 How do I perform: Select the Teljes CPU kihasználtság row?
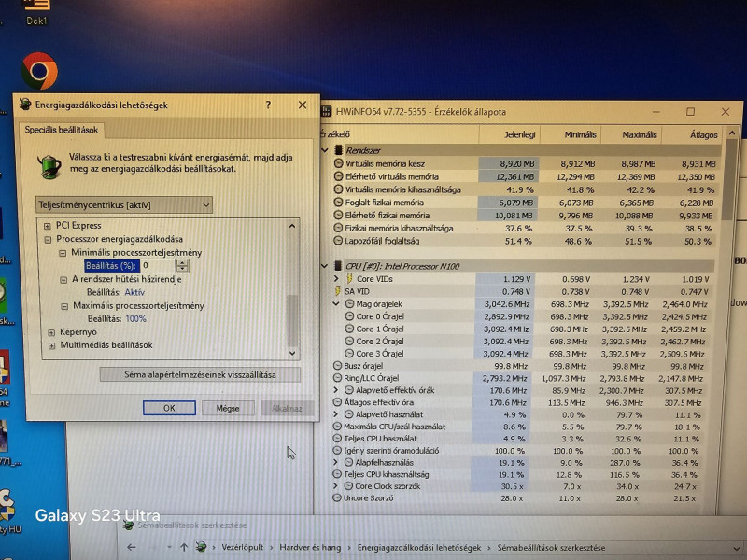click(x=518, y=474)
